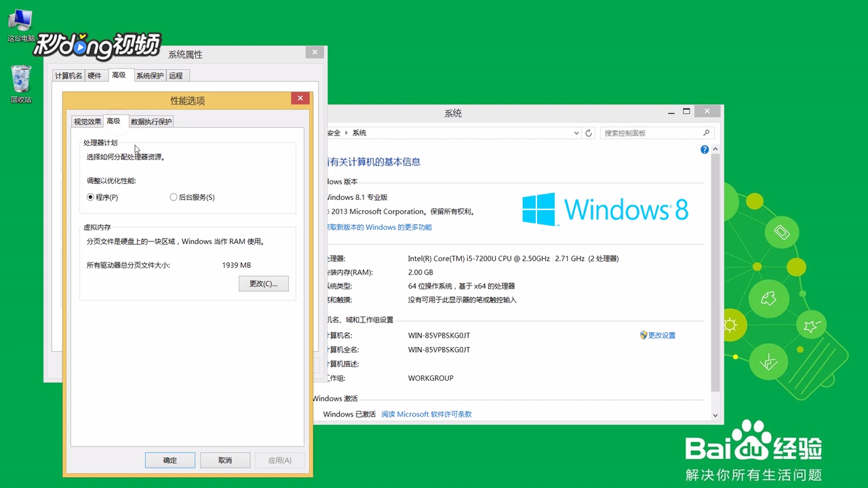Click the 系统 breadcrumb in address bar
Image resolution: width=868 pixels, height=488 pixels.
click(x=359, y=133)
